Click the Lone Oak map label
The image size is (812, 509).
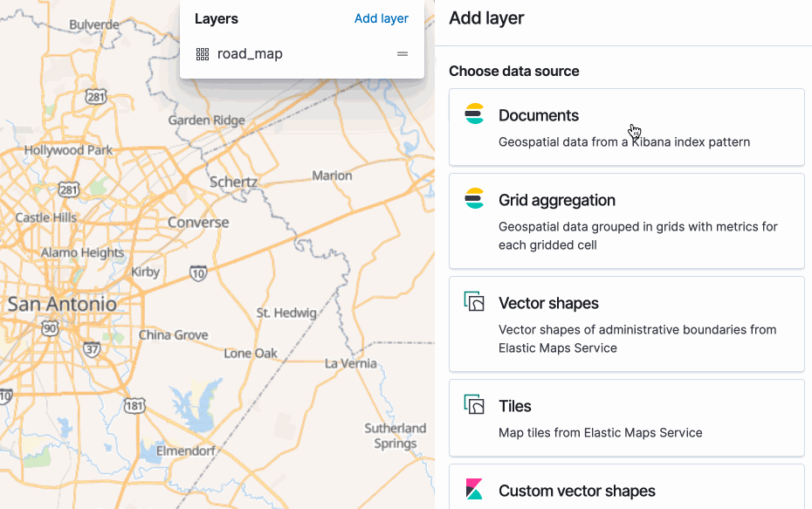[251, 354]
